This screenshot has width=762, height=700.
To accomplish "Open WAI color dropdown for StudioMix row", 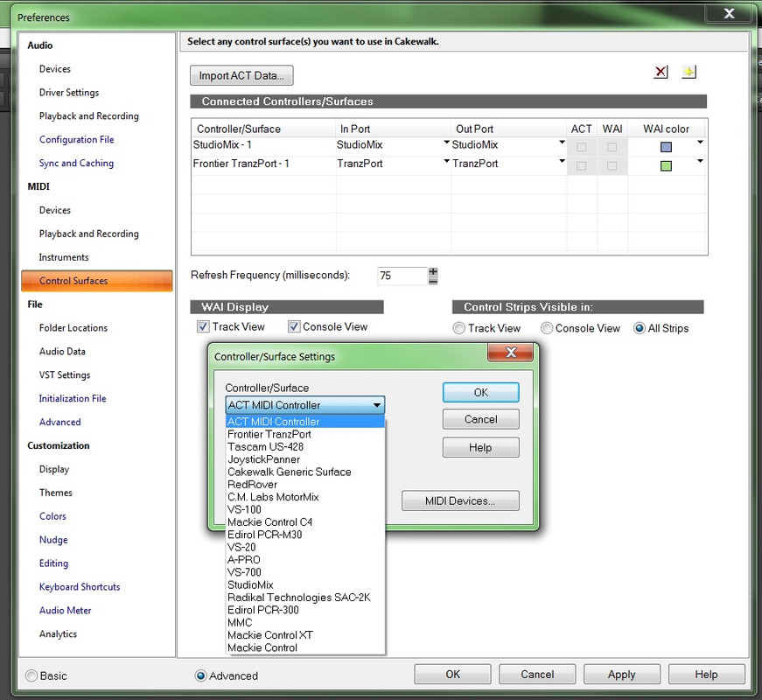I will 700,143.
